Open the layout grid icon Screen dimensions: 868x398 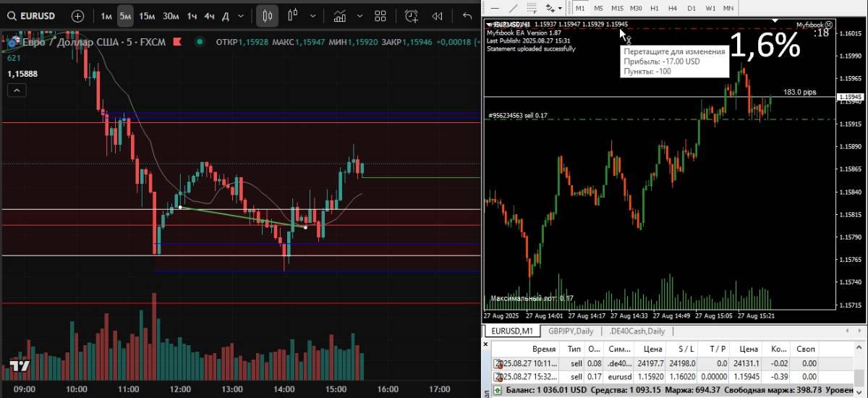[x=380, y=15]
